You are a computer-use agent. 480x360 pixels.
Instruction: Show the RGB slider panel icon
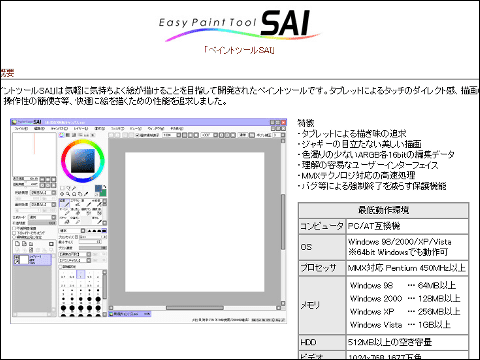tap(68, 135)
